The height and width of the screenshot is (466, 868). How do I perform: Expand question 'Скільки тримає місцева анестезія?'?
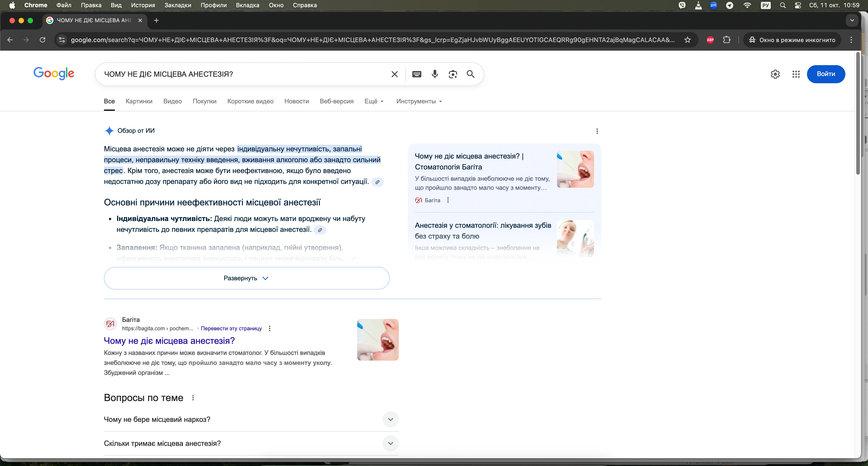click(x=390, y=443)
